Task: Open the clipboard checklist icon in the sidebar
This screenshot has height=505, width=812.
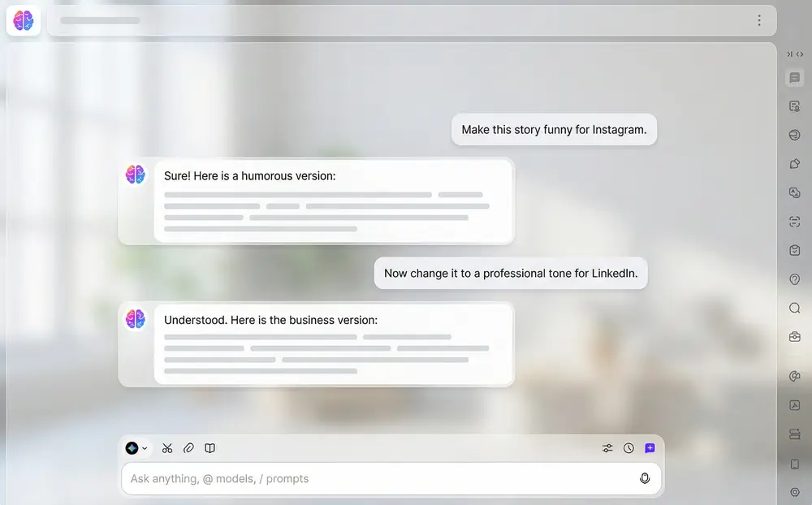Action: pyautogui.click(x=794, y=250)
